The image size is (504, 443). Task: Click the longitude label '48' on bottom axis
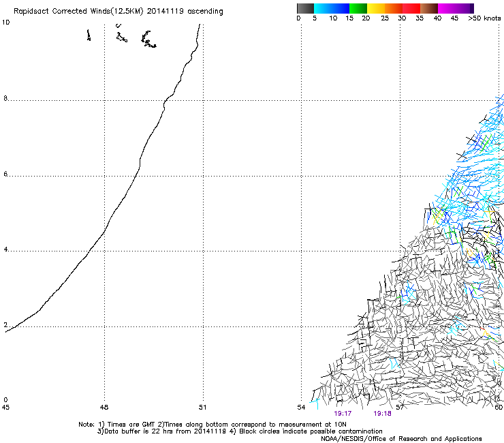tap(104, 408)
